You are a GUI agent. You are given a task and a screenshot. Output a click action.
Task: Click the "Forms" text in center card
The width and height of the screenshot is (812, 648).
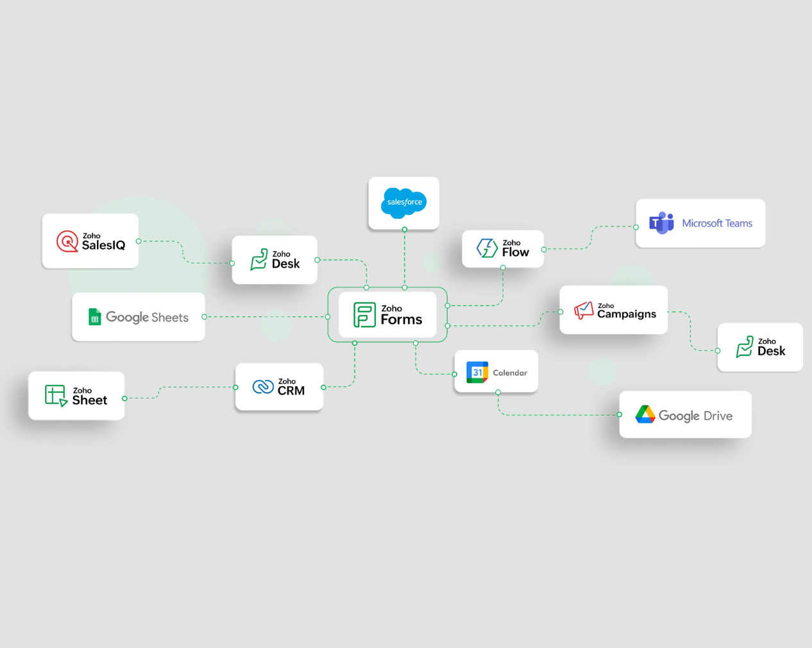402,320
